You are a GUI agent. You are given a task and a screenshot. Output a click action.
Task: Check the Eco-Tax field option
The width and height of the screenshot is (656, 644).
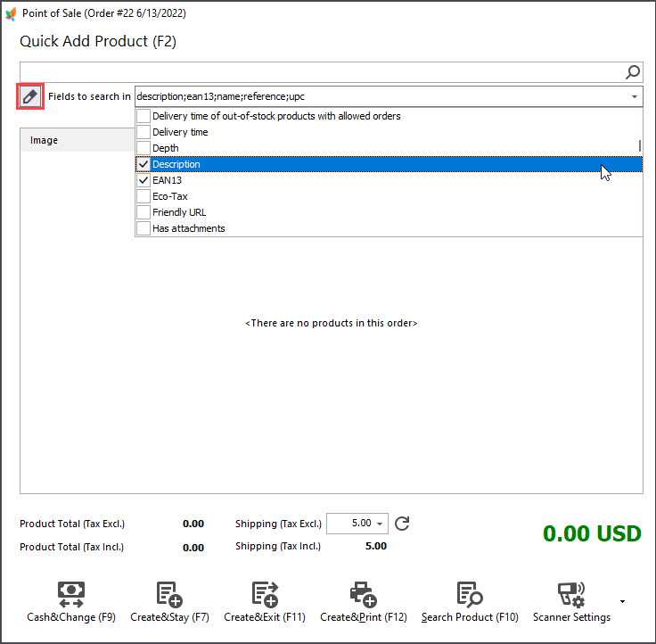(143, 196)
